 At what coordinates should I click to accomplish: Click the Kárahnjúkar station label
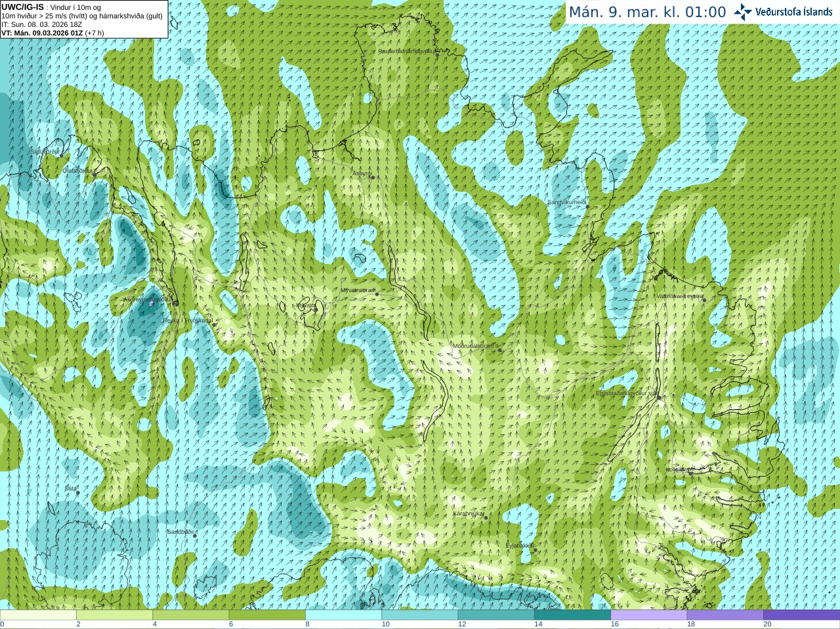[469, 513]
